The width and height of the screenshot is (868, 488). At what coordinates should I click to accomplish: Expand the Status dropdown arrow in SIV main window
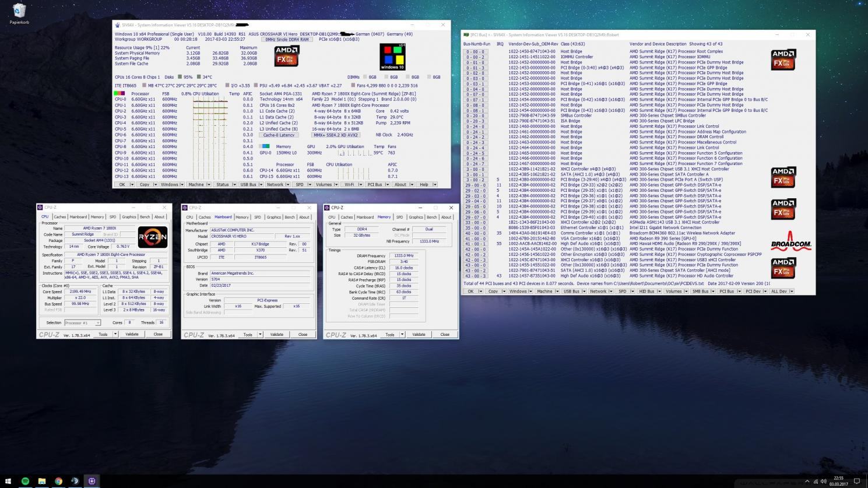tap(234, 184)
